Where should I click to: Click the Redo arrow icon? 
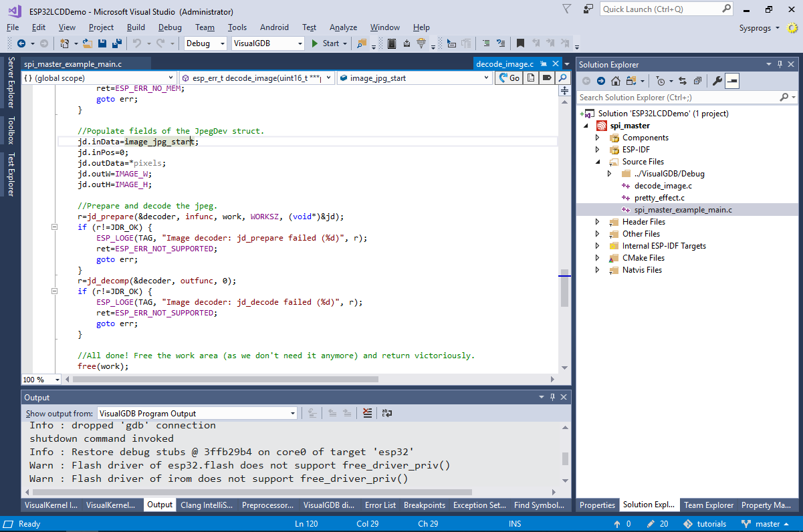point(160,43)
